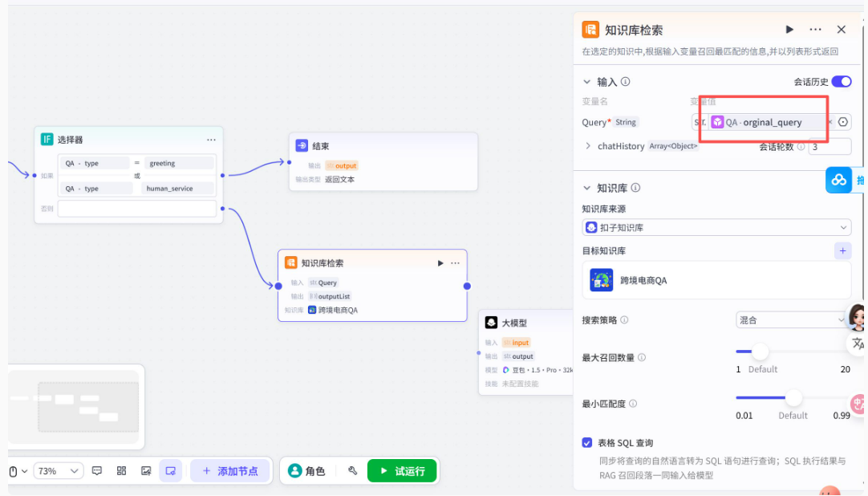Open the mouse interaction mode dropdown
868x496 pixels.
(x=18, y=471)
